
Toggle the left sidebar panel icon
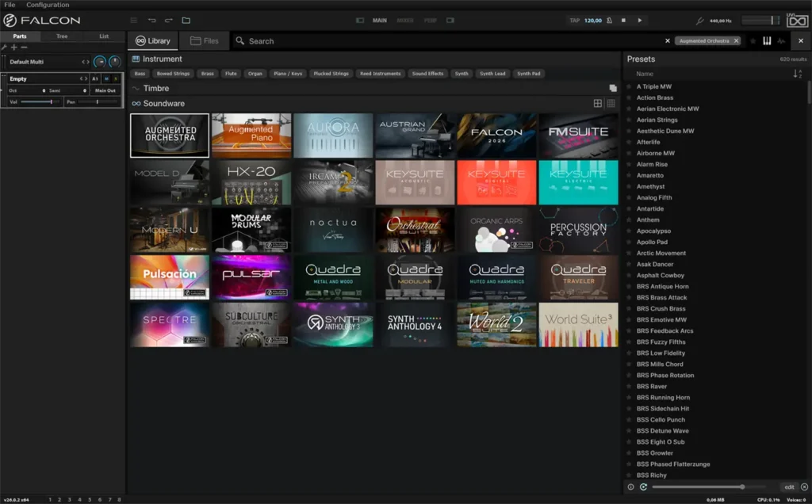click(360, 20)
